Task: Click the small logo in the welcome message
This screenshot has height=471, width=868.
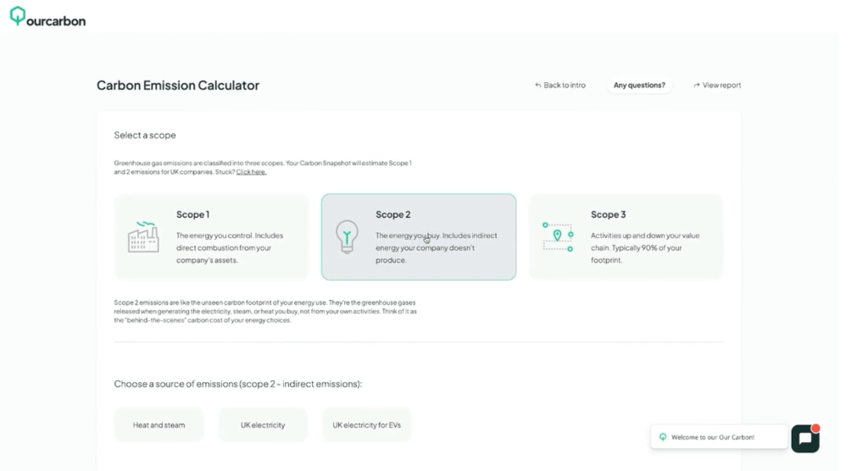Action: pos(663,437)
